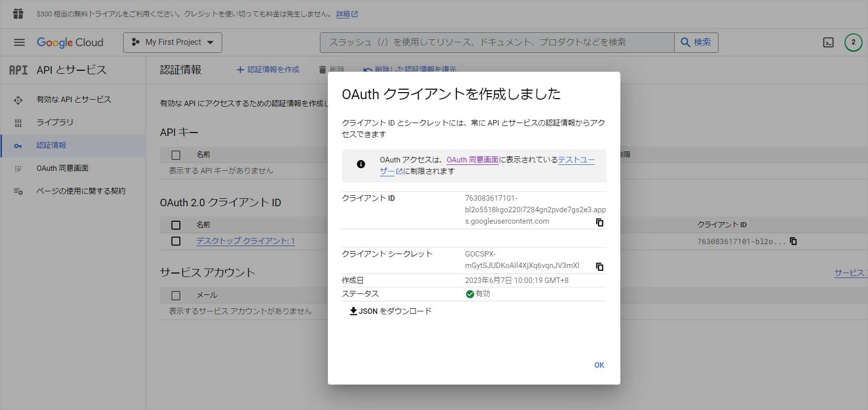
Task: Go to 有効な API とサービス
Action: 74,99
